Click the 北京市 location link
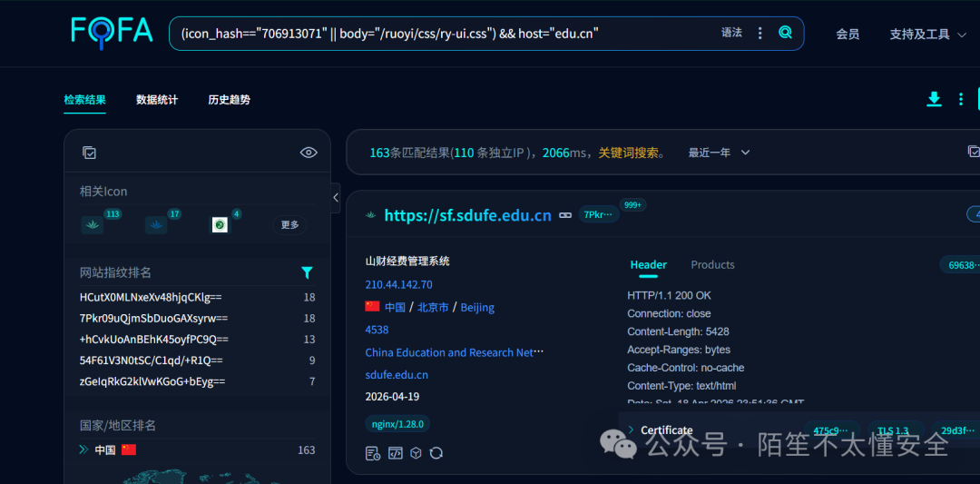The image size is (980, 484). tap(433, 307)
